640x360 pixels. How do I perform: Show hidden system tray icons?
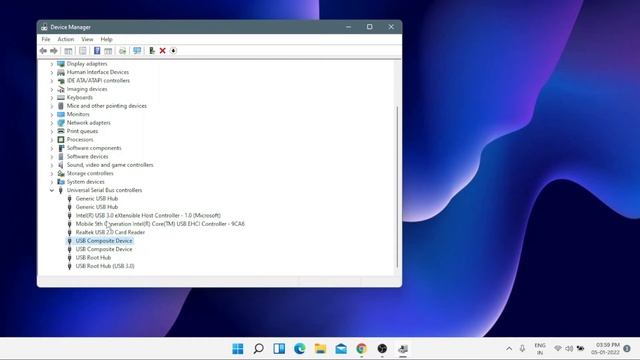tap(509, 349)
